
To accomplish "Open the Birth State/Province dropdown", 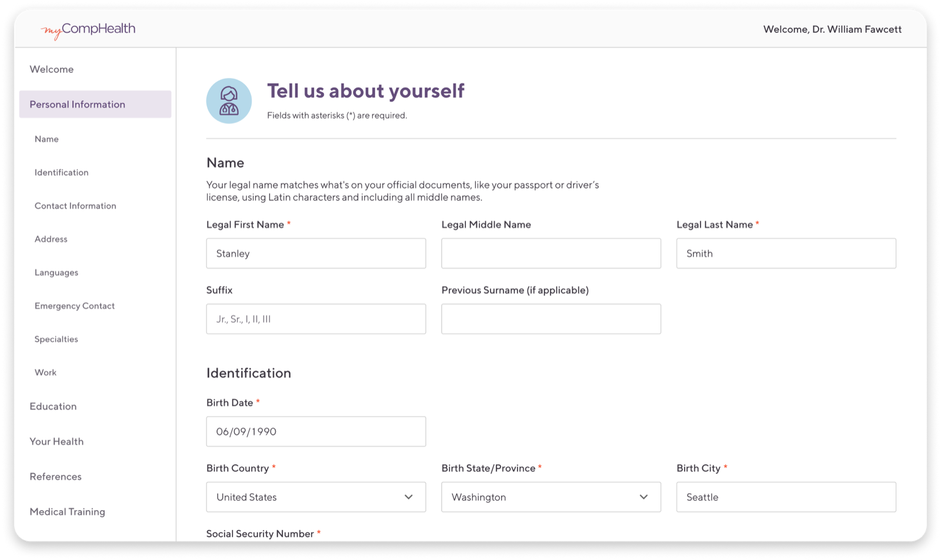I will point(550,497).
